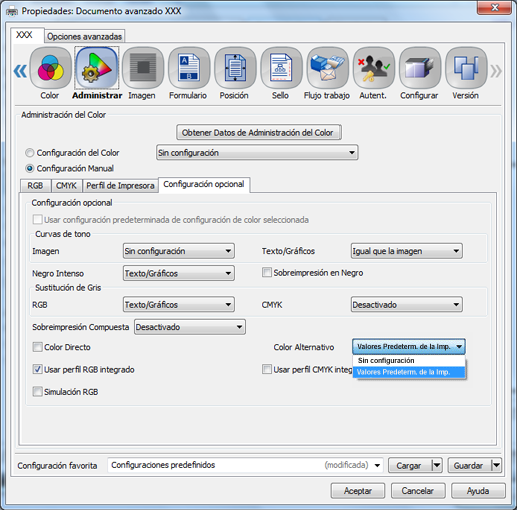Choose Valores Predeterm. de la Imp. option
Viewport: 517px width, 510px height.
pos(409,372)
